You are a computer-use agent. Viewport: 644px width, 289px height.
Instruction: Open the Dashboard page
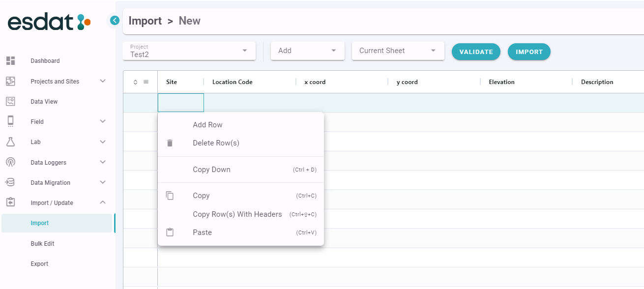tap(45, 61)
